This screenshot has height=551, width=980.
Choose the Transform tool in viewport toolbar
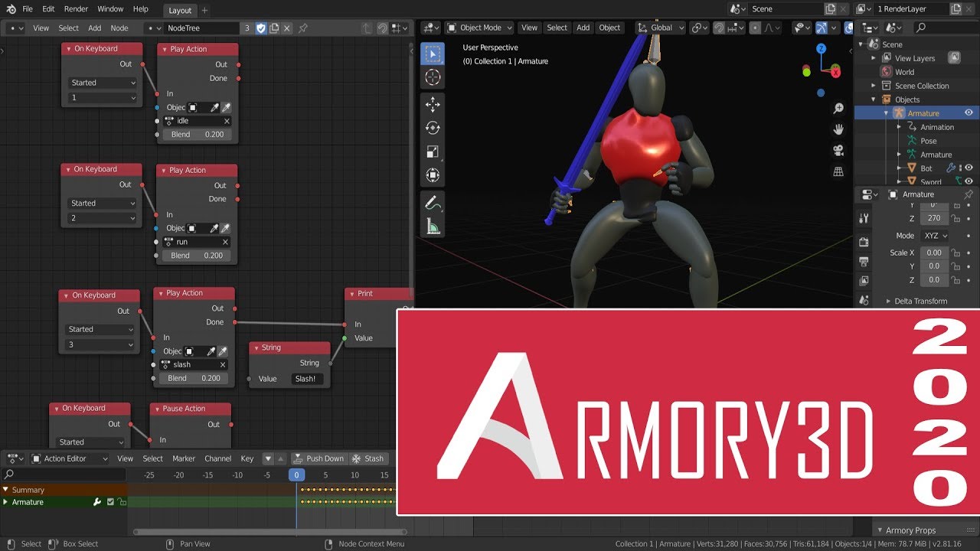pyautogui.click(x=433, y=175)
